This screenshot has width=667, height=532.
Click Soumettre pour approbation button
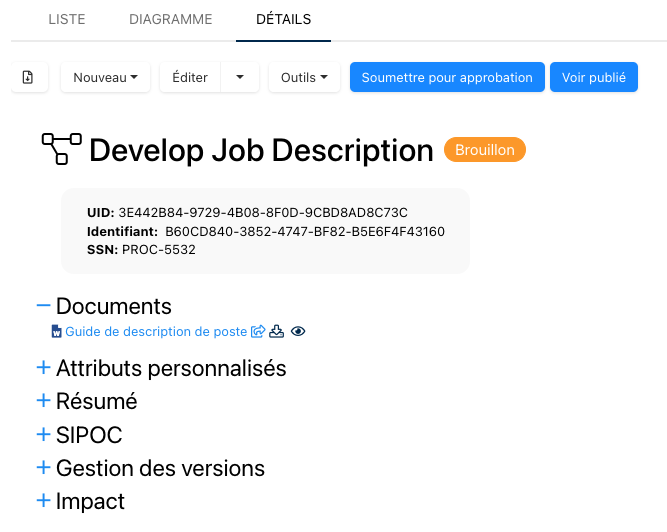447,77
